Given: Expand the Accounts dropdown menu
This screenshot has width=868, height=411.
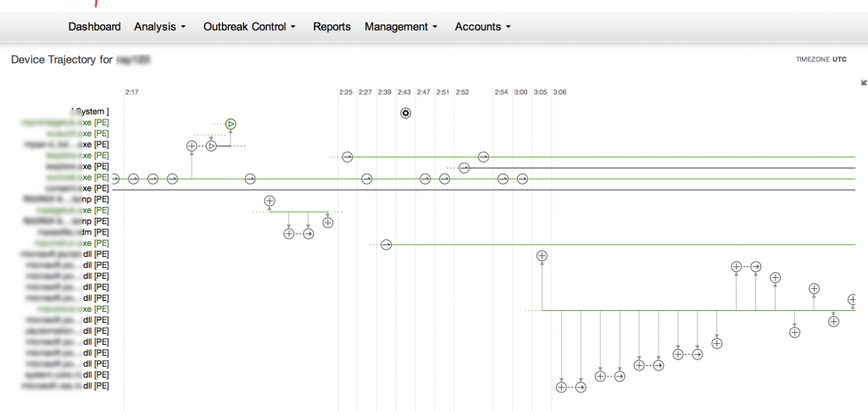Looking at the screenshot, I should pos(483,27).
